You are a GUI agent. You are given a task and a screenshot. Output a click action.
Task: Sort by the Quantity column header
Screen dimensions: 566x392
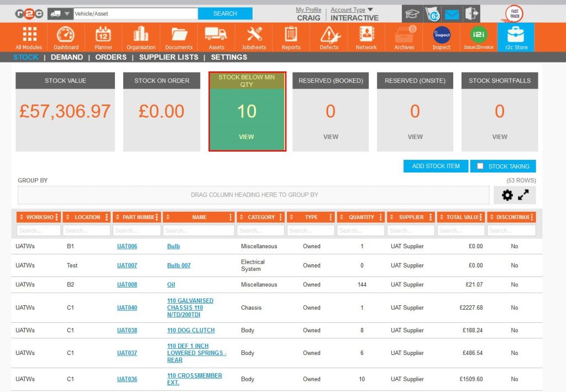pyautogui.click(x=361, y=217)
